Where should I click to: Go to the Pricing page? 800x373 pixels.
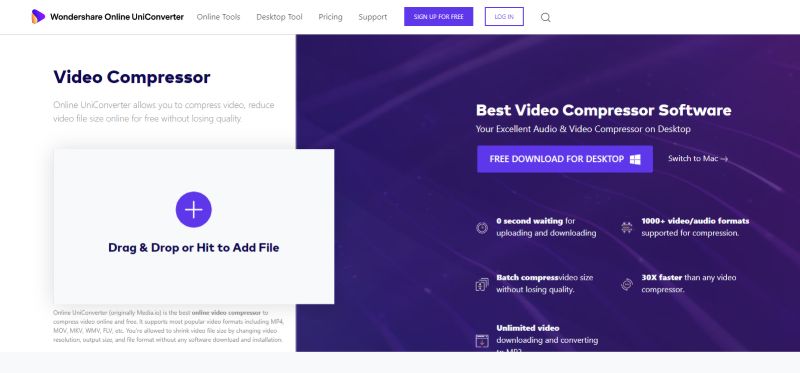330,17
